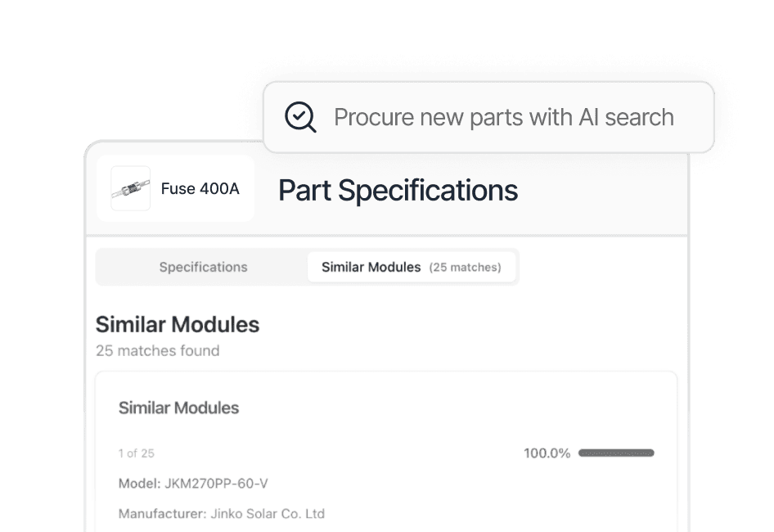Image resolution: width=774 pixels, height=532 pixels.
Task: Select the model number JKM270PP-60-V
Action: coord(216,484)
